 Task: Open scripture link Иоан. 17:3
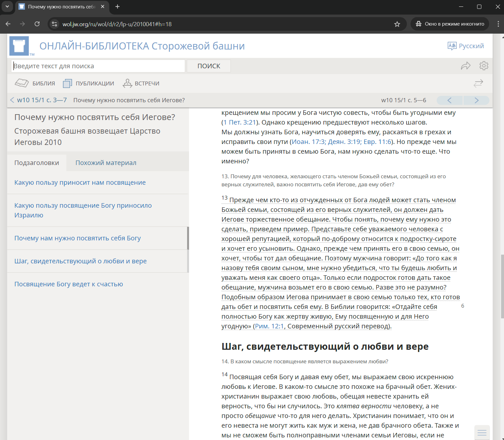point(308,142)
